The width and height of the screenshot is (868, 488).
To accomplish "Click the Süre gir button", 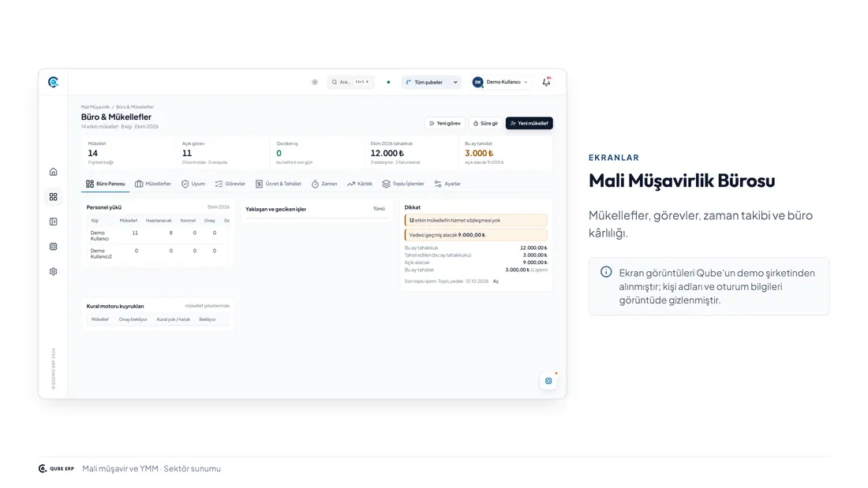I will 485,124.
